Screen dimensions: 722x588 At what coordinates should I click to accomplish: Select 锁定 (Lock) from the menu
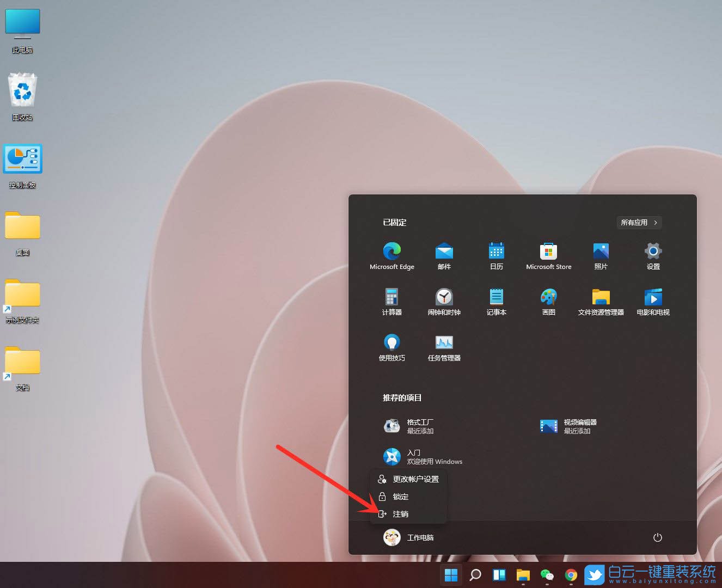tap(401, 496)
